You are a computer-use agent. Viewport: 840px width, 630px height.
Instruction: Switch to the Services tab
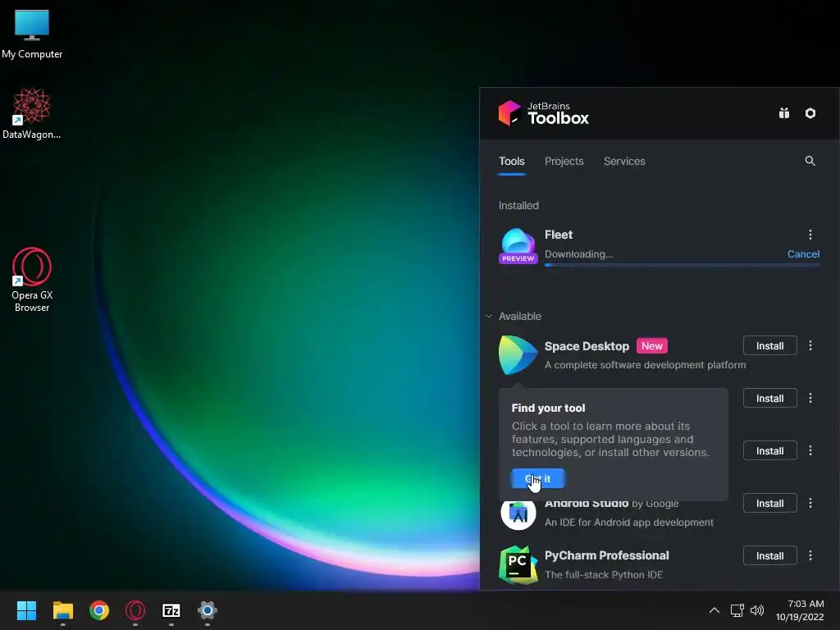pos(624,162)
